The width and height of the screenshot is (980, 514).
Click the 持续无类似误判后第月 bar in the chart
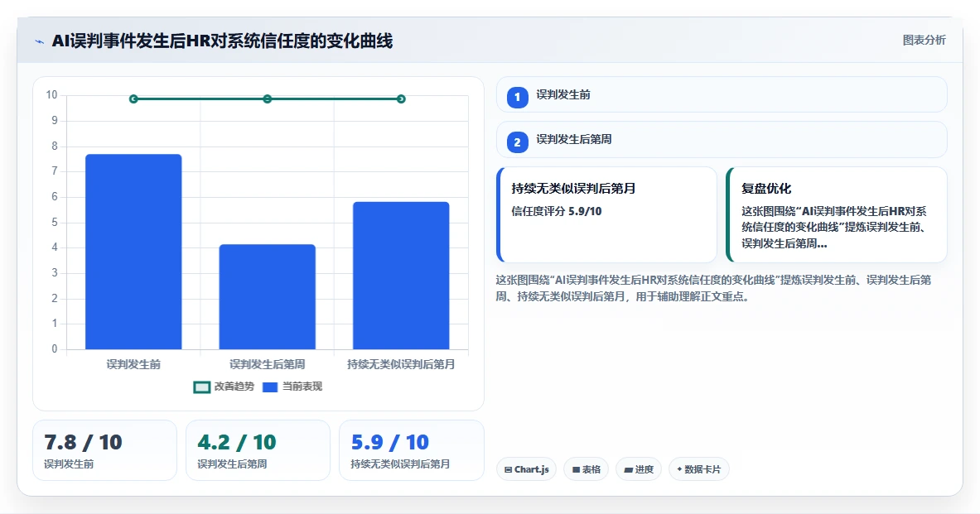pos(401,276)
